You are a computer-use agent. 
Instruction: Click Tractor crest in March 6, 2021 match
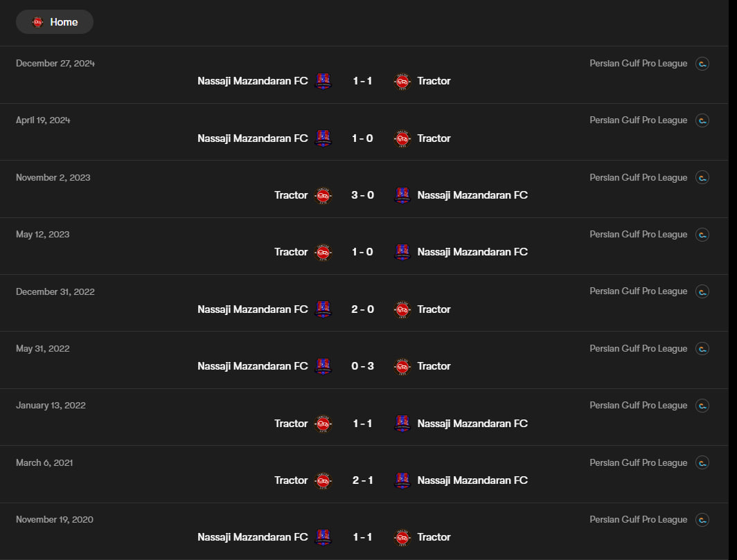pos(323,480)
